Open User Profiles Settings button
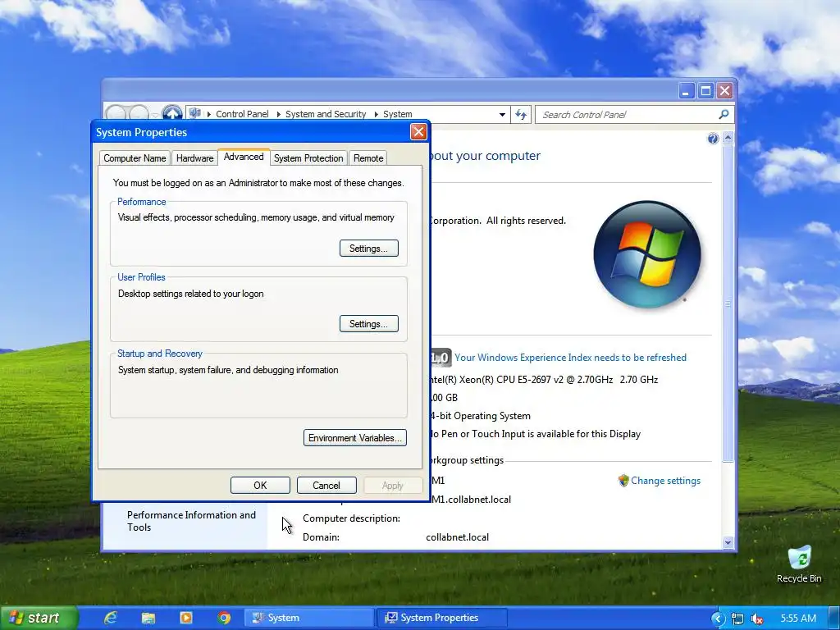Image resolution: width=840 pixels, height=630 pixels. tap(368, 323)
